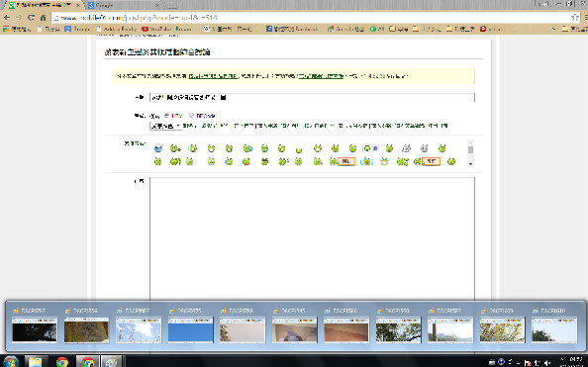Select the HTML format radio button
Screen dimensions: 588x367
point(167,116)
